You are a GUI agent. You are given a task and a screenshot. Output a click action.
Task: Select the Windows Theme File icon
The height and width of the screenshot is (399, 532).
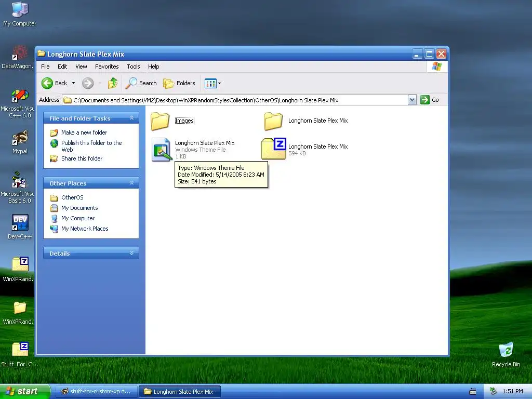click(x=161, y=150)
